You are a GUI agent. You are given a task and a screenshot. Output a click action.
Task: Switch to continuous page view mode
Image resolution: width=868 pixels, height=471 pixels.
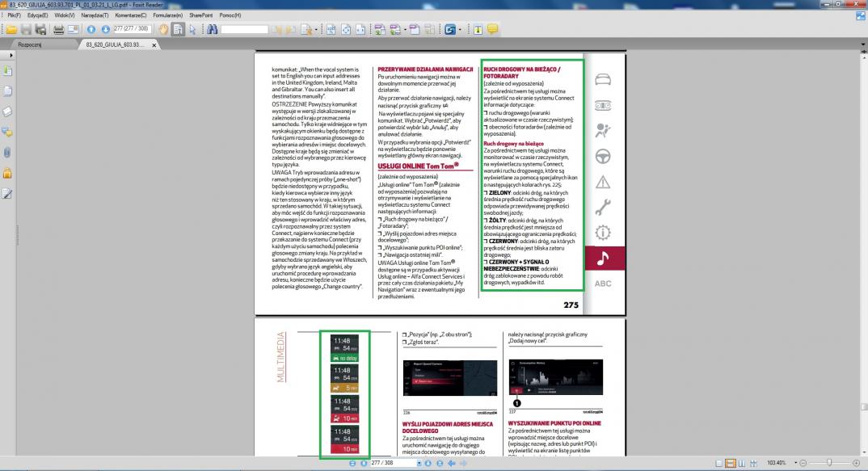point(731,463)
